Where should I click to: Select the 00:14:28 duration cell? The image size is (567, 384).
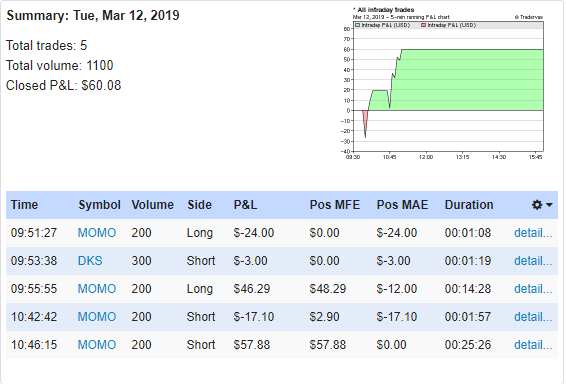point(468,289)
